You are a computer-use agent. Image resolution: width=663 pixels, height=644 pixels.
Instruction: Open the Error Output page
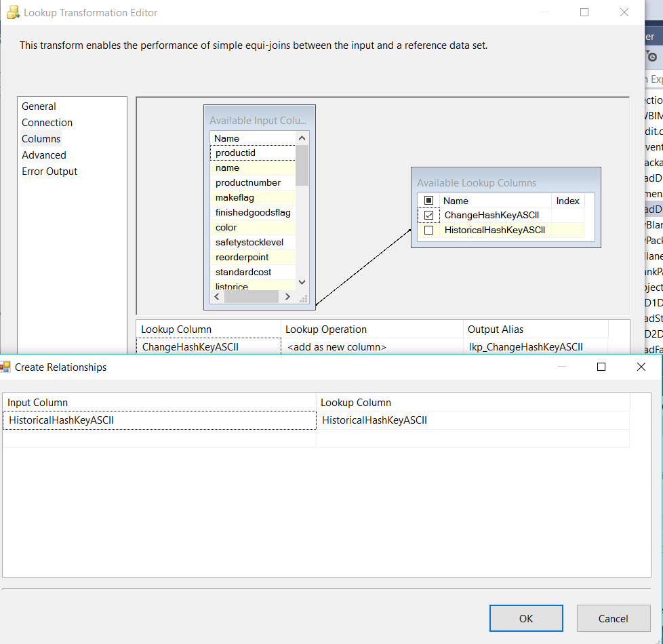(49, 172)
